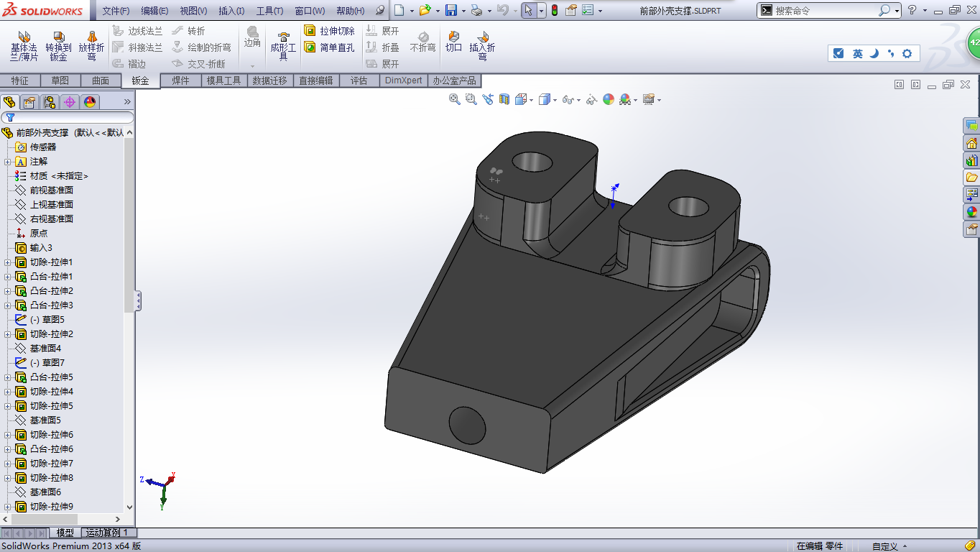Toggle the feature tree filter icon
This screenshot has height=552, width=980.
(x=10, y=117)
